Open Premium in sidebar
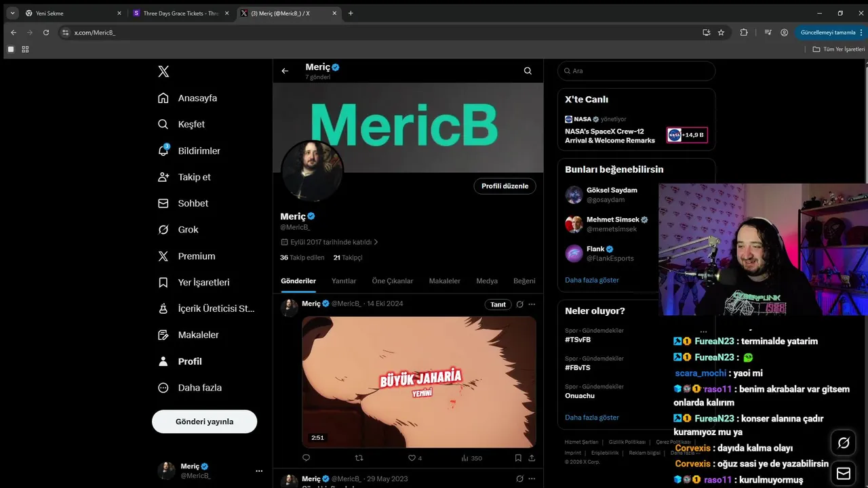Screen dimensions: 868x488 (x=186, y=256)
